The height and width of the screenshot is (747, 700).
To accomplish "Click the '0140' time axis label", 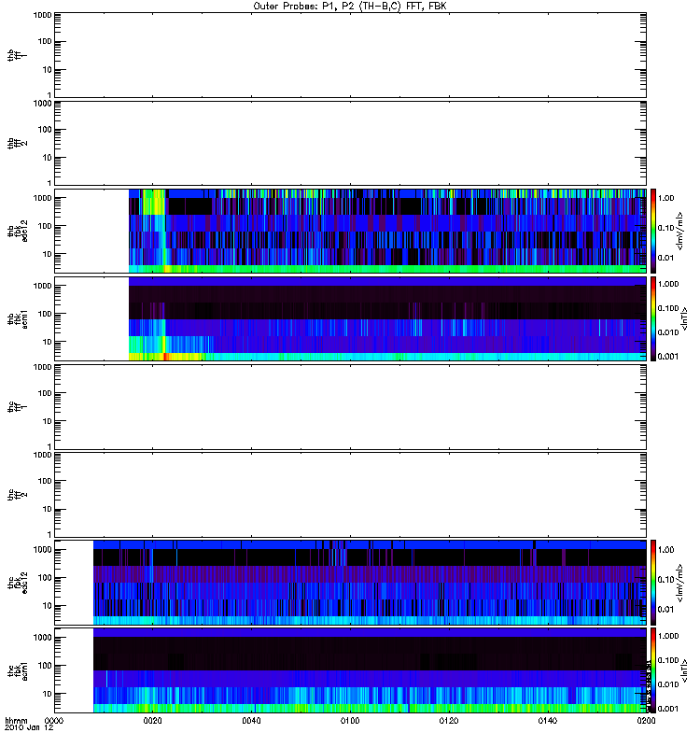I will (548, 721).
